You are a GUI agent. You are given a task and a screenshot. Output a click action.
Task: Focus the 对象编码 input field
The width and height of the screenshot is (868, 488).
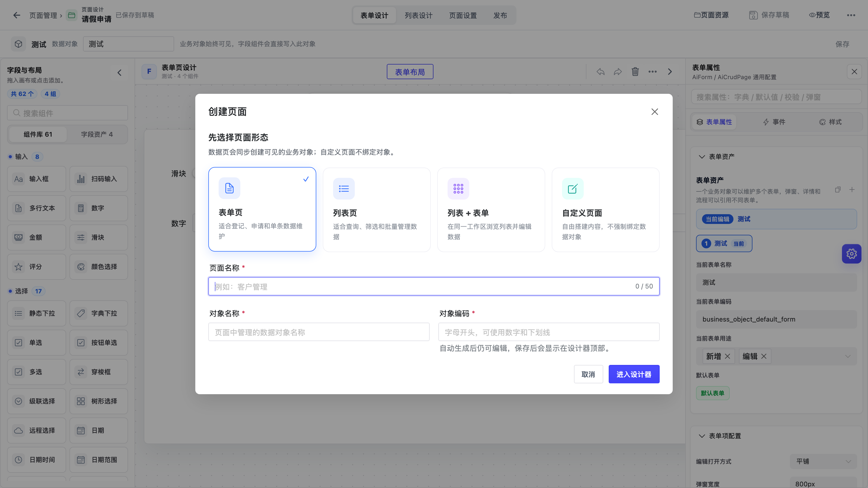549,332
